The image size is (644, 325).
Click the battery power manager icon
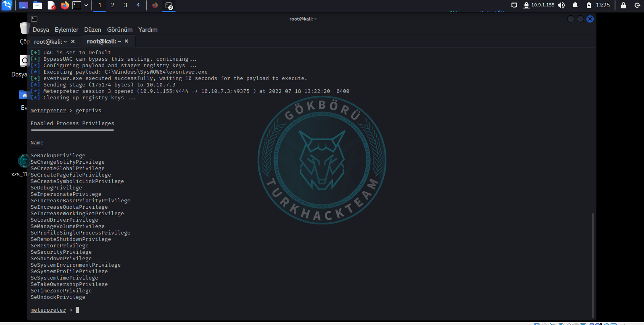tap(589, 5)
